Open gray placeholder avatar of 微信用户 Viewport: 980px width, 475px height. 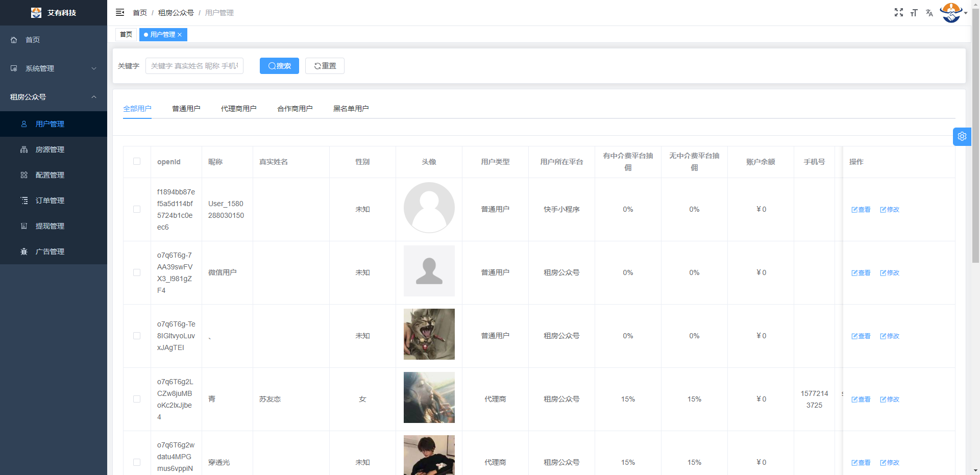[429, 271]
